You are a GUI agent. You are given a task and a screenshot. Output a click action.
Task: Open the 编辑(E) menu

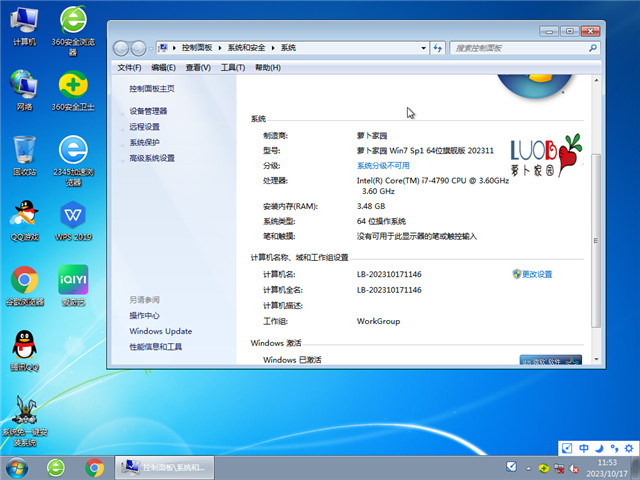pyautogui.click(x=163, y=68)
